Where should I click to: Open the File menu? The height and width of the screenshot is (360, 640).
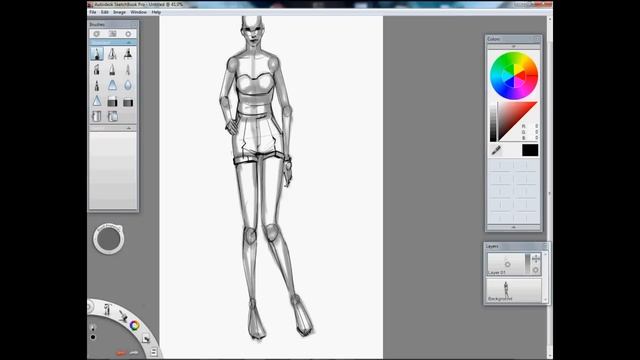point(93,12)
